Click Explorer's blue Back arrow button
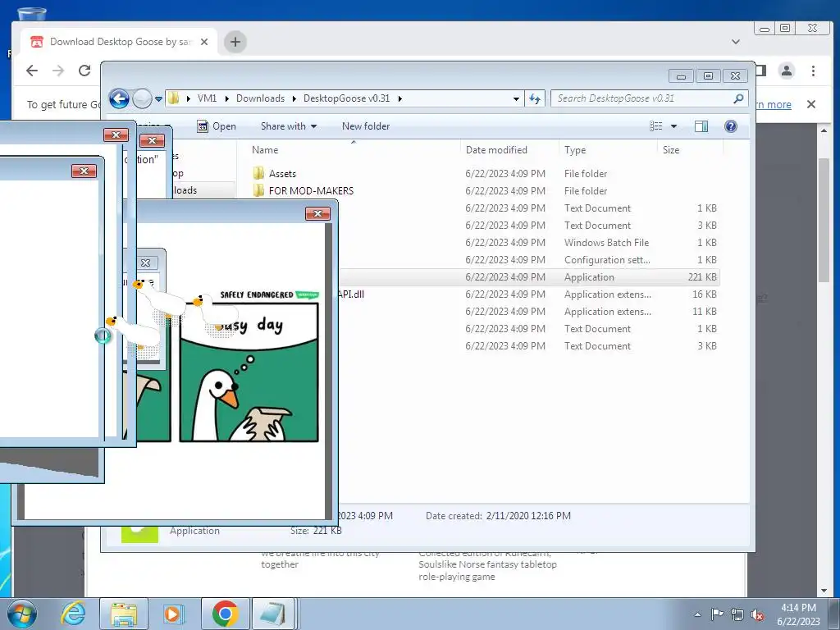This screenshot has width=840, height=630. [119, 98]
